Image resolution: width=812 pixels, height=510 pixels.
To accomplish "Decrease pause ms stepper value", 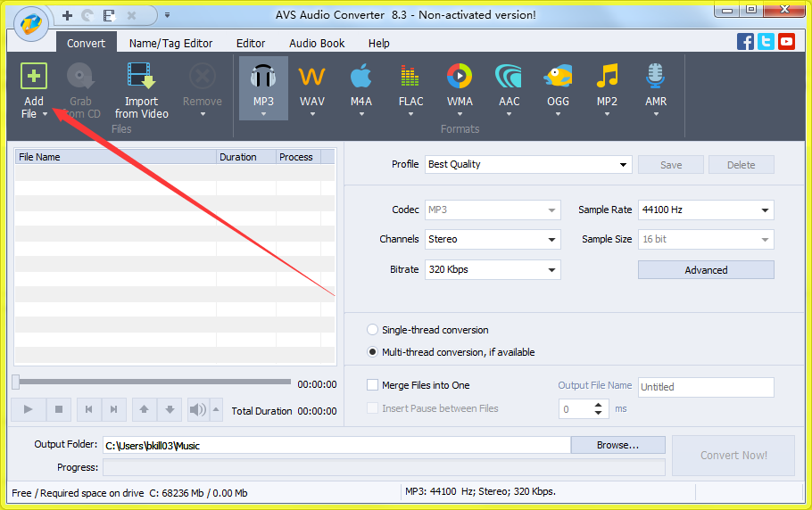I will click(x=598, y=414).
